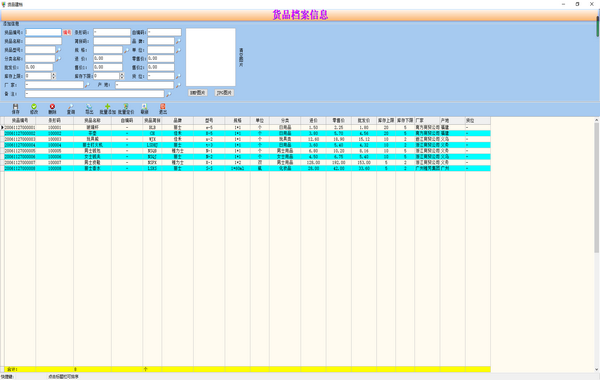Open the 批量定价 batch pricing tool
The height and width of the screenshot is (380, 600).
(x=126, y=109)
